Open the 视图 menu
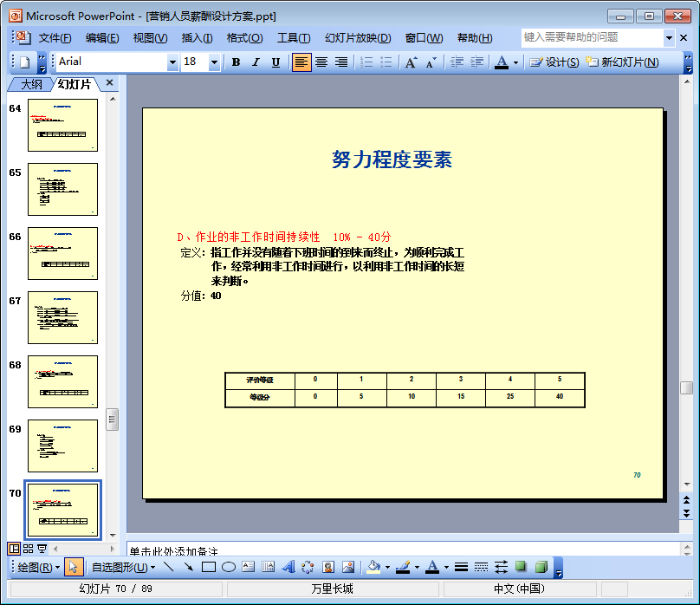 point(151,38)
